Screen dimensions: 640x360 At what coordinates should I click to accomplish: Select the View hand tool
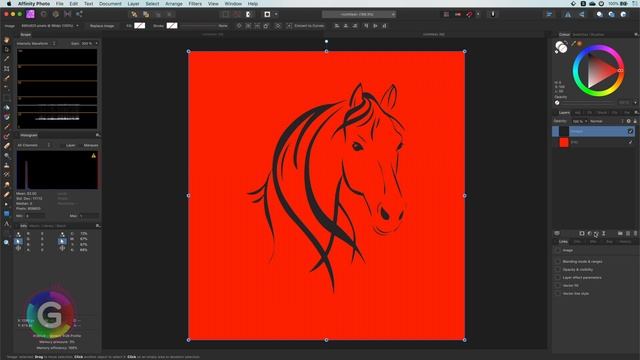(7, 40)
